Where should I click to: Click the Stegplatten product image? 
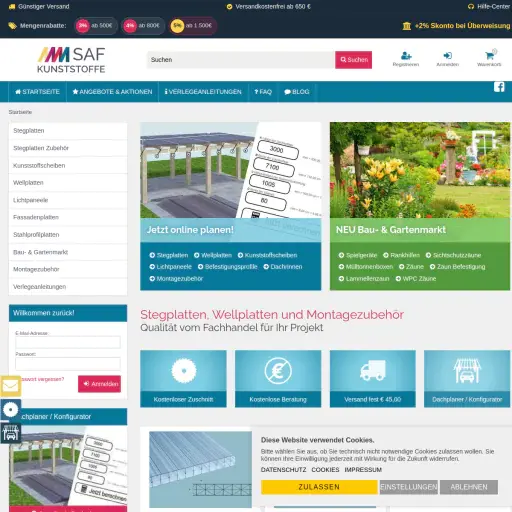click(200, 469)
